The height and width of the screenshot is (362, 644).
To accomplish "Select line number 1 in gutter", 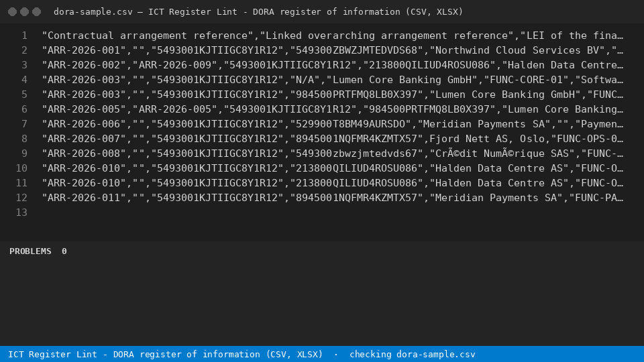I will 25,36.
